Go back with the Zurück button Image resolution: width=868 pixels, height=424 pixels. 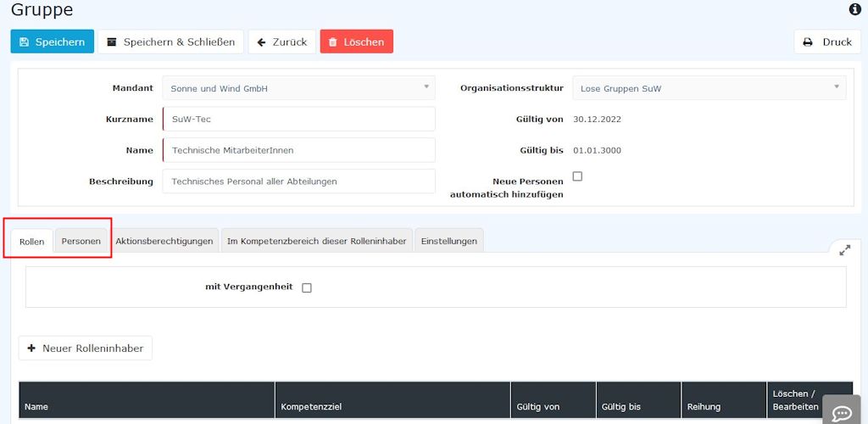[x=281, y=42]
